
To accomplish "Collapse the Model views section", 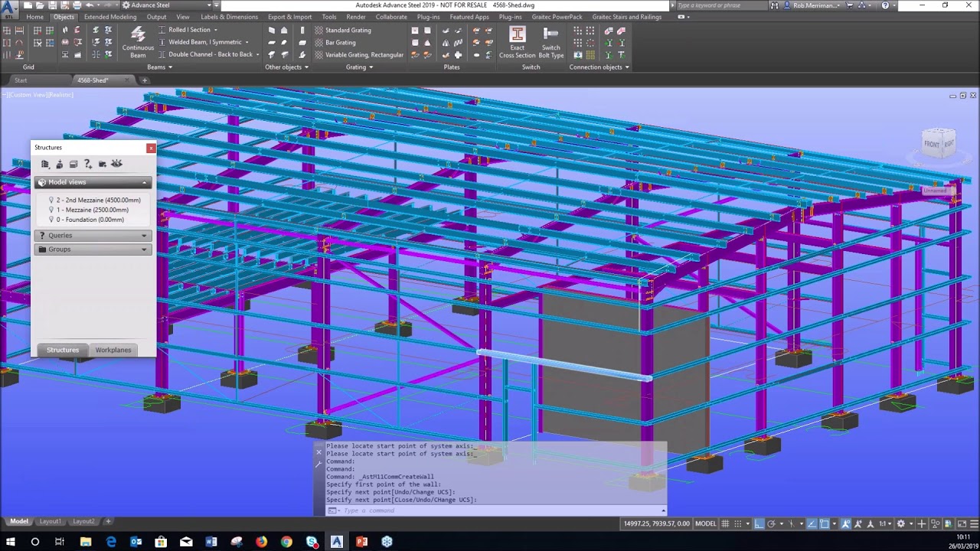I will point(144,182).
